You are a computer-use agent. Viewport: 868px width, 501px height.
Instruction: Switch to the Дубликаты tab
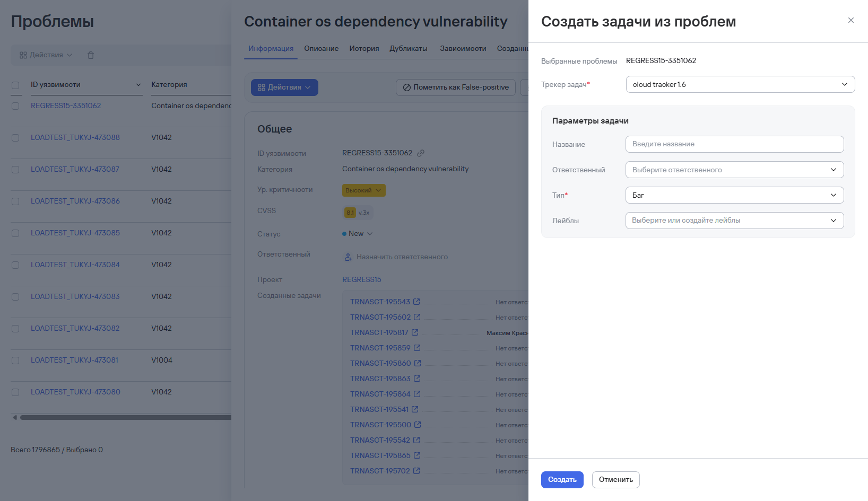(409, 48)
